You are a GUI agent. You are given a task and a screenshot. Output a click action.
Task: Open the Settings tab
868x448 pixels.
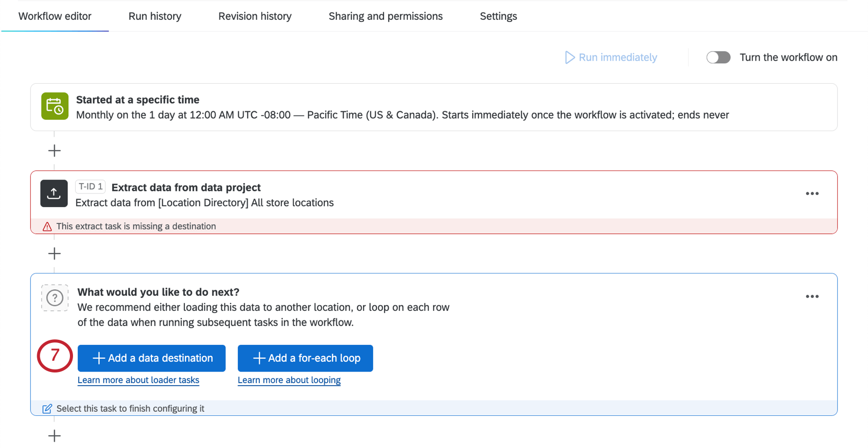pos(498,16)
